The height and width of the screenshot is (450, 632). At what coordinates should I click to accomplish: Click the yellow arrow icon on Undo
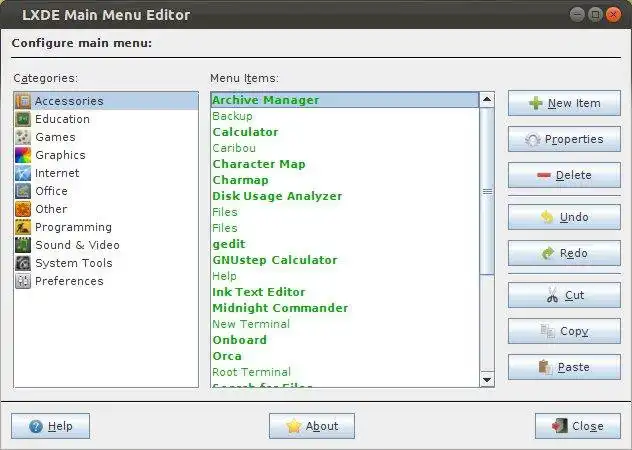pyautogui.click(x=547, y=217)
